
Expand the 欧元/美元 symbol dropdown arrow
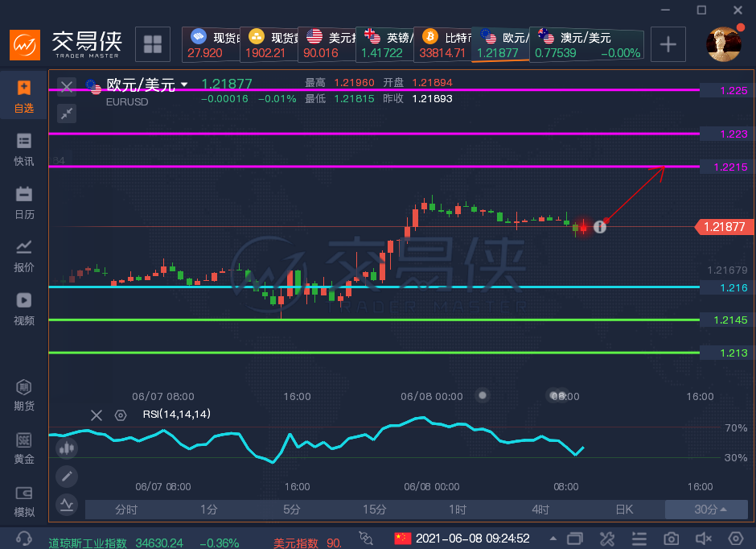[x=183, y=85]
